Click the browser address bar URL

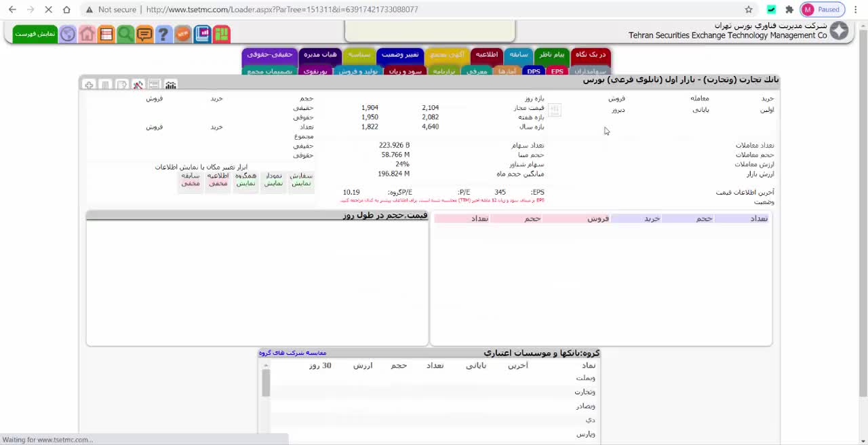point(281,9)
